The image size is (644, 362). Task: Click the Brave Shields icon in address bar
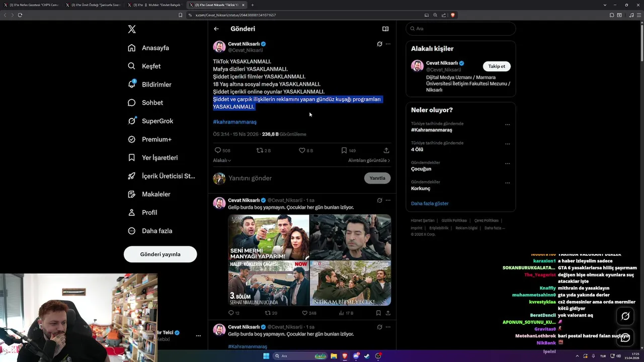tap(453, 15)
